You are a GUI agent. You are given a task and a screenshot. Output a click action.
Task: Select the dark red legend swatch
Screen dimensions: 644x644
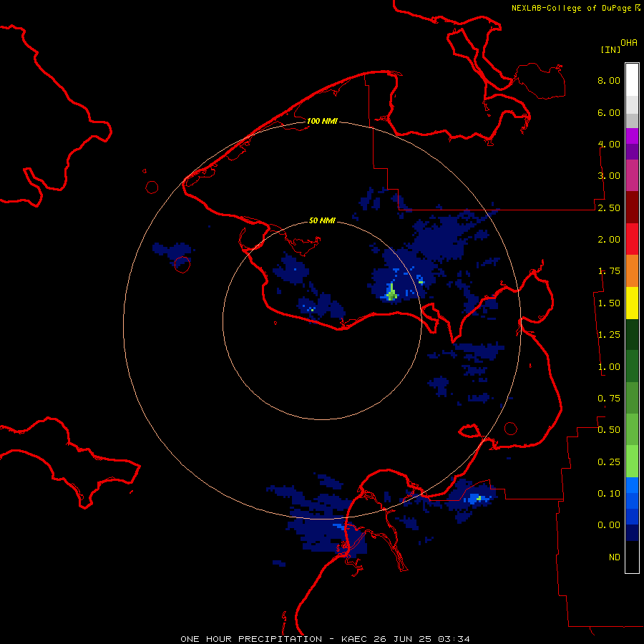pyautogui.click(x=632, y=208)
